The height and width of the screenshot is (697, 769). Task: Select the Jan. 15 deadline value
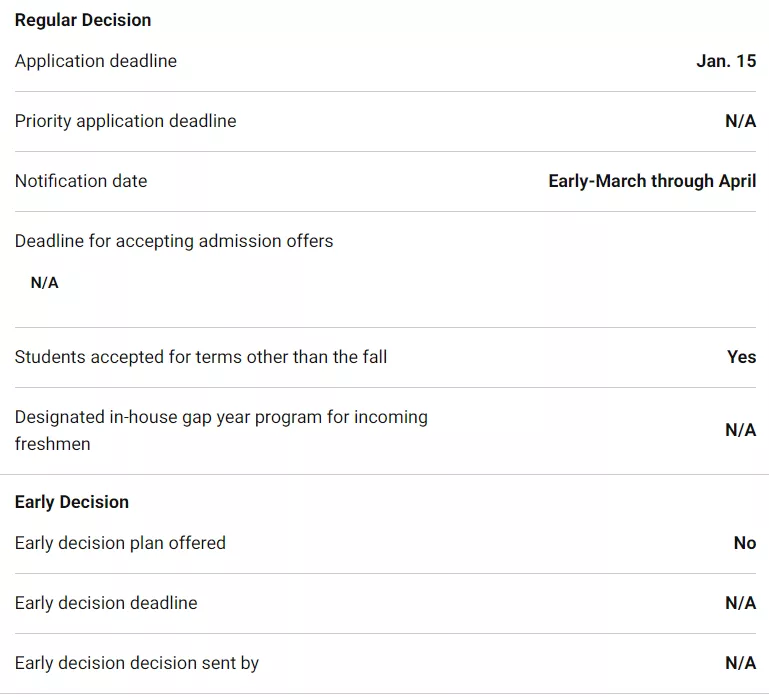[x=726, y=61]
